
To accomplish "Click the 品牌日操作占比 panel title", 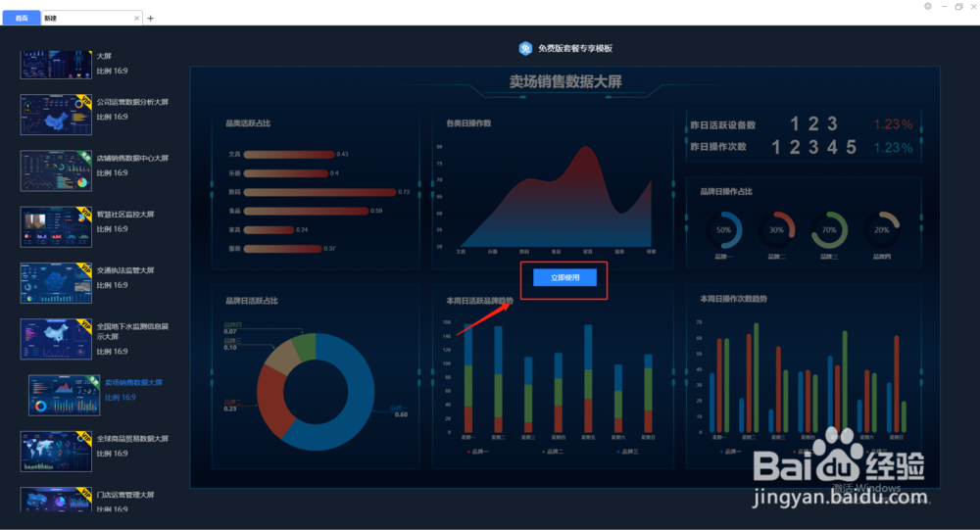I will [726, 192].
